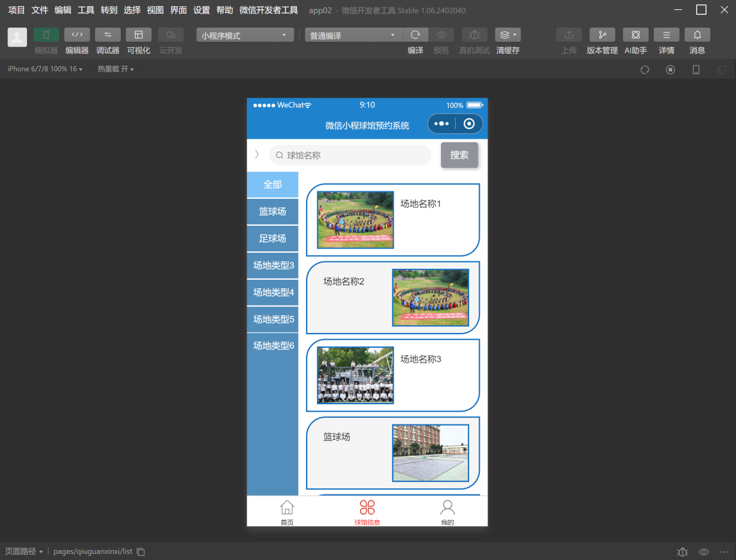Image resolution: width=736 pixels, height=560 pixels.
Task: Toggle the Editor panel button
Action: click(77, 35)
